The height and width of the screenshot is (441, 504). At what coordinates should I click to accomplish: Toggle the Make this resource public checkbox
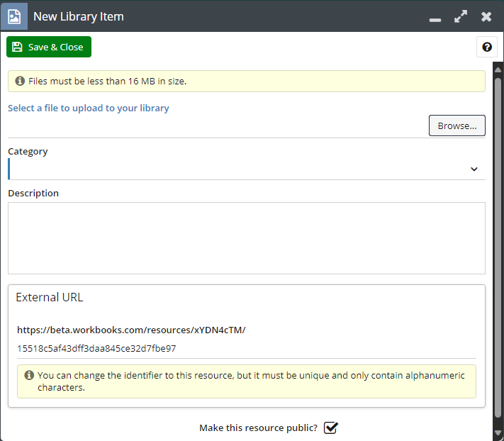tap(330, 428)
